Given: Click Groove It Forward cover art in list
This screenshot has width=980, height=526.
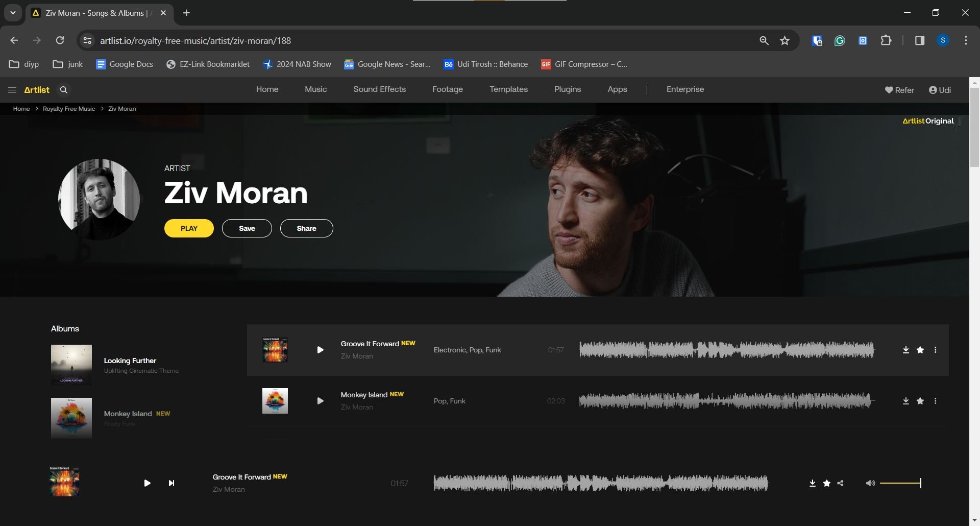Looking at the screenshot, I should (275, 350).
